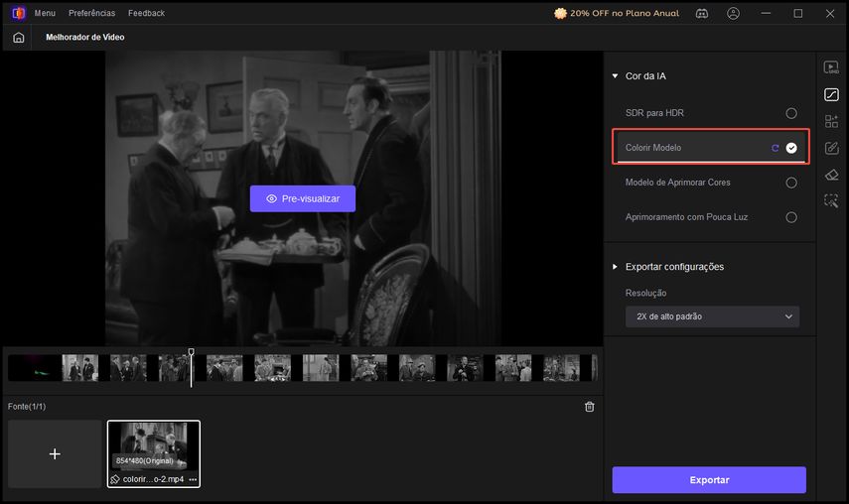The width and height of the screenshot is (849, 504).
Task: Open the user account icon
Action: 733,14
